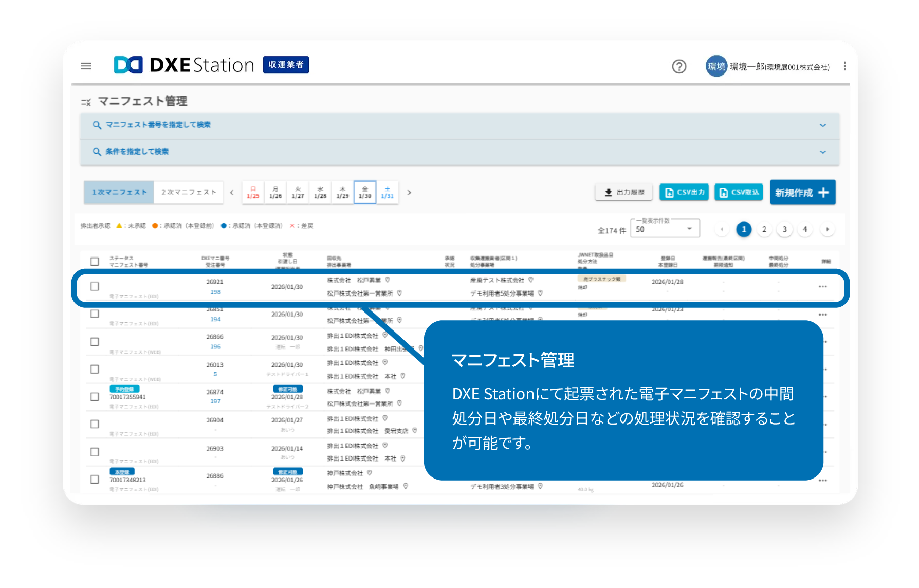The image size is (919, 588).
Task: Go to page 2 of the results
Action: coord(764,229)
